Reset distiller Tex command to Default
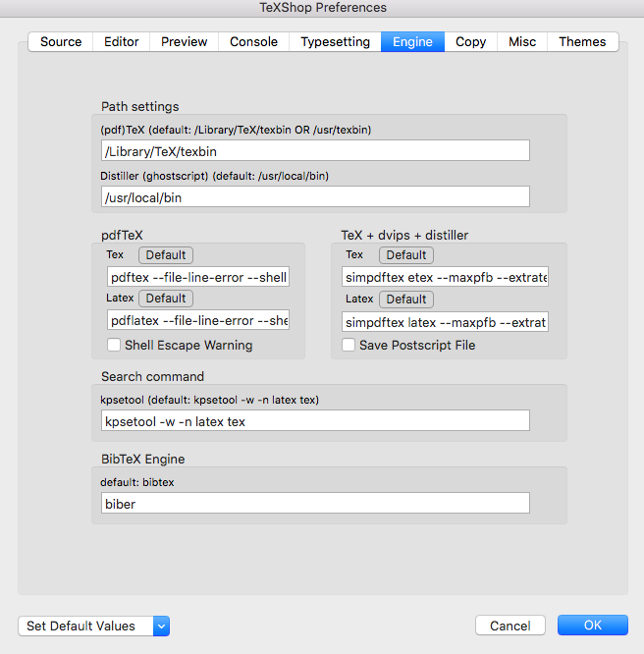The image size is (644, 654). point(406,255)
